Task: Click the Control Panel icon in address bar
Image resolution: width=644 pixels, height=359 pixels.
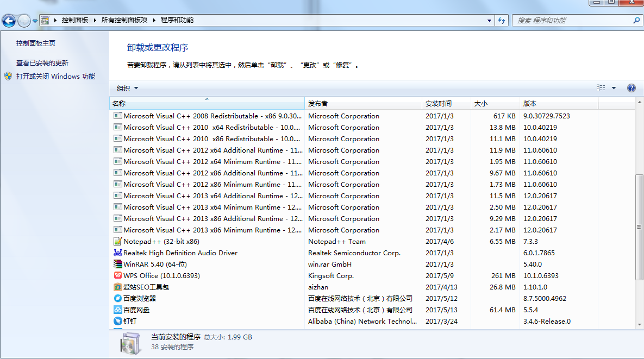Action: 45,20
